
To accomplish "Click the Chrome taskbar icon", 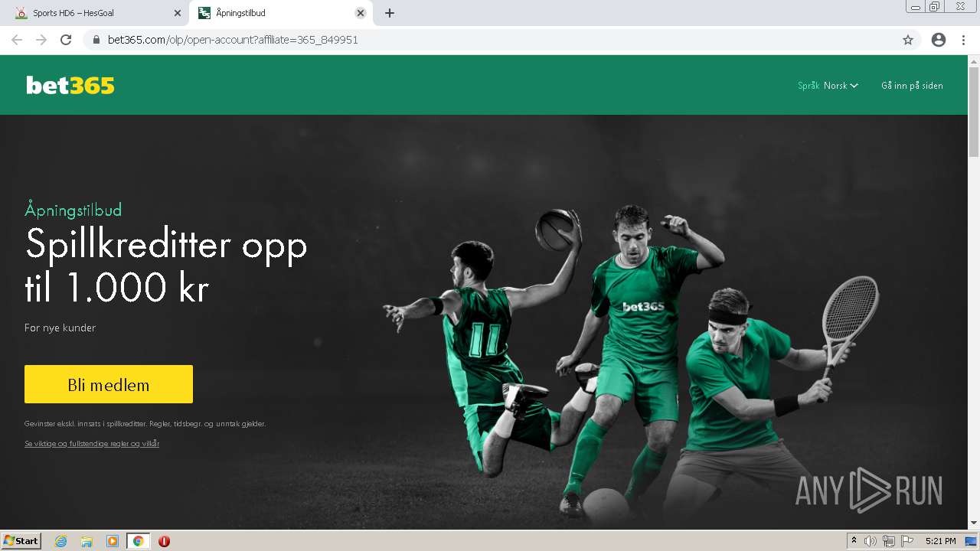I will pyautogui.click(x=138, y=541).
